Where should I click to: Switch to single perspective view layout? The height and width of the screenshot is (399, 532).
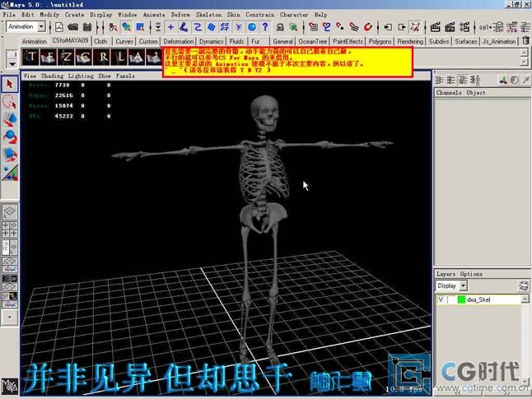[x=10, y=211]
